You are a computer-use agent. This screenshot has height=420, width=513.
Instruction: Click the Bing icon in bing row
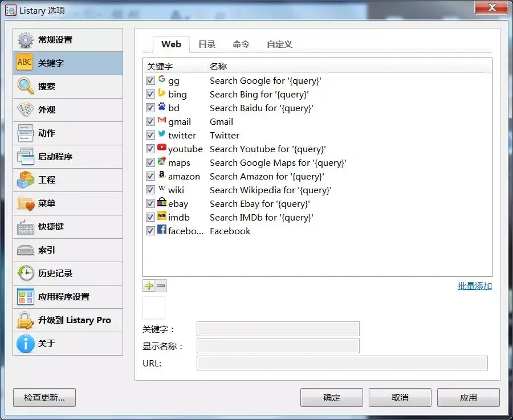click(162, 92)
